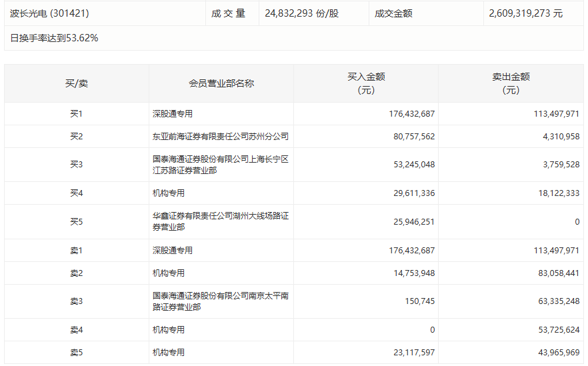This screenshot has width=588, height=366.
Task: Click the sell amount 53,725,624 in 卖4
Action: [x=556, y=330]
